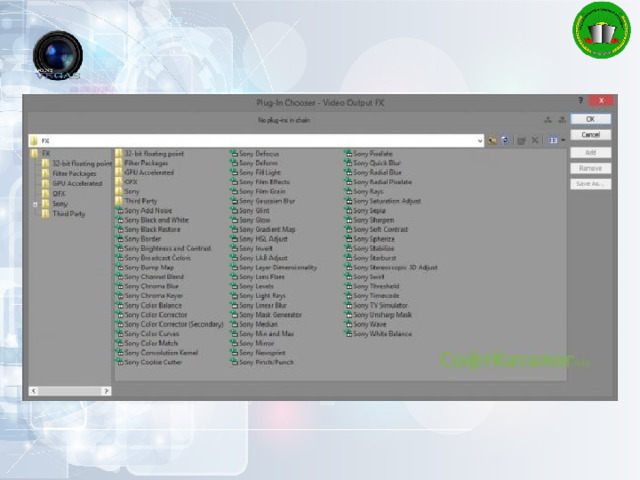Select 'Sony Sepia' in the list
Image resolution: width=640 pixels, height=480 pixels.
click(369, 210)
